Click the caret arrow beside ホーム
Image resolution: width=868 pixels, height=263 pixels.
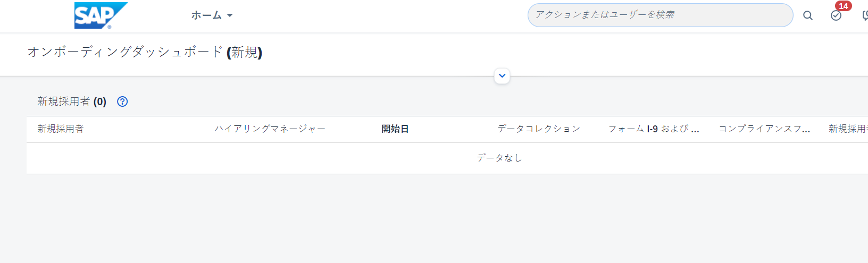(x=230, y=15)
